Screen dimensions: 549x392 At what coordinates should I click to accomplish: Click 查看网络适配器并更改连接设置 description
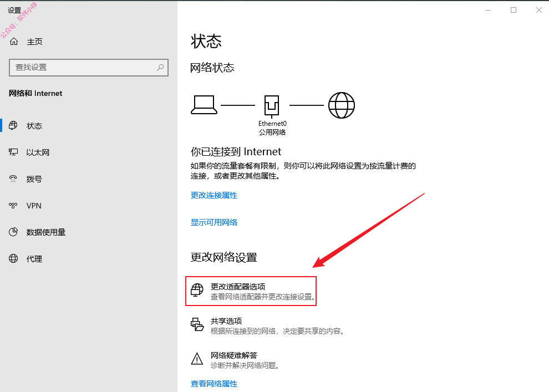pyautogui.click(x=263, y=297)
